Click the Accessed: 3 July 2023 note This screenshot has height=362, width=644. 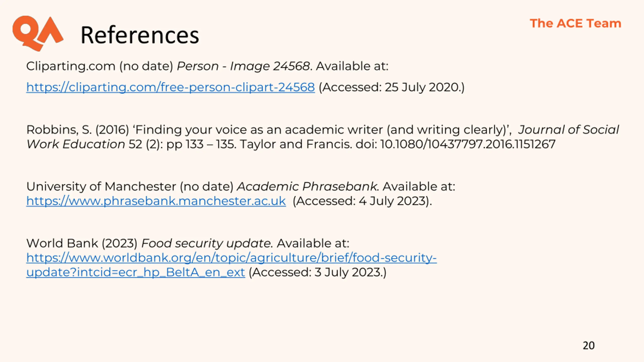pyautogui.click(x=317, y=272)
